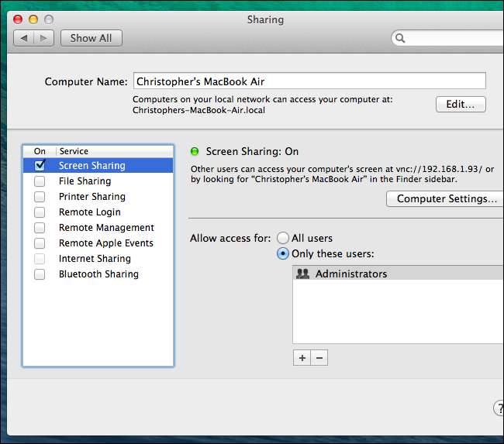Select the All users radio button
This screenshot has width=504, height=444.
283,239
